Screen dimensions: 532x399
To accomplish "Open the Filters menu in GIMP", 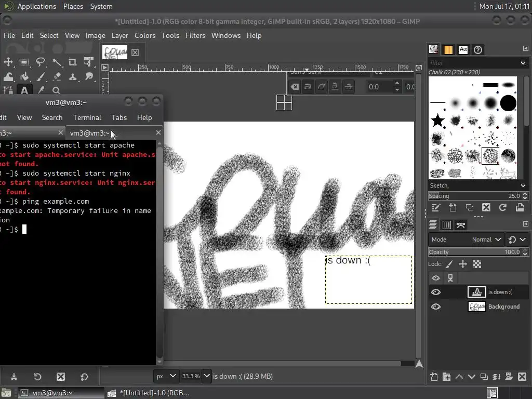I will tap(195, 36).
